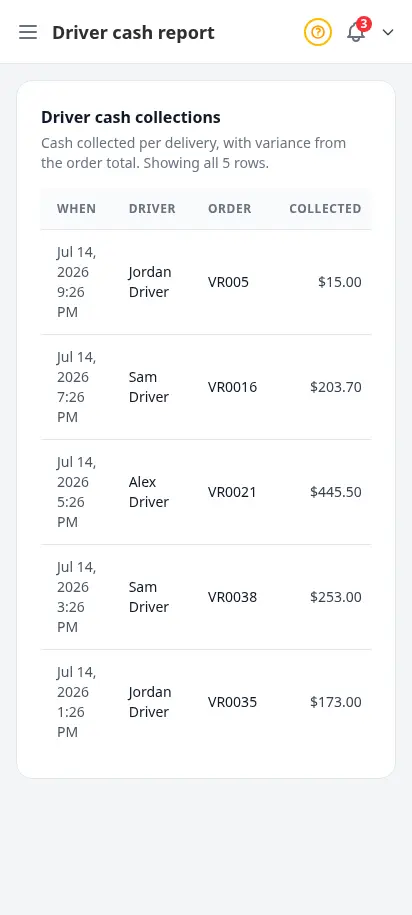Sort by the DRIVER column header
The height and width of the screenshot is (915, 412).
[152, 209]
